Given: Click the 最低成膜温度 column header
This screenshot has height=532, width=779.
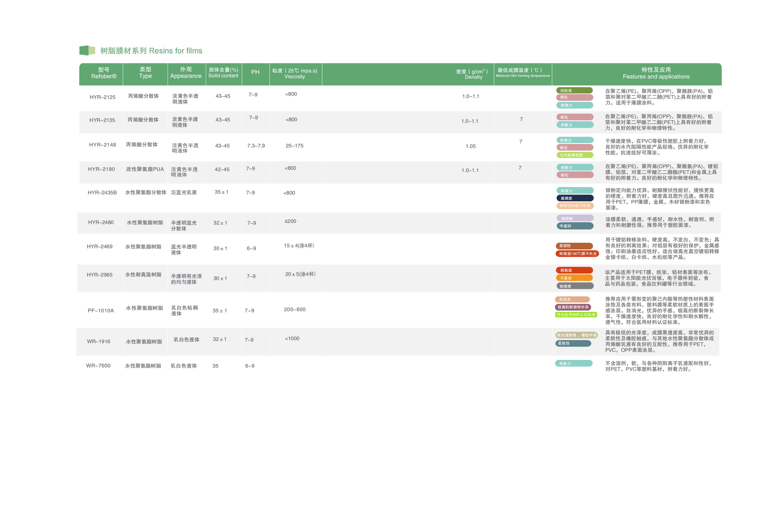Looking at the screenshot, I should point(522,72).
